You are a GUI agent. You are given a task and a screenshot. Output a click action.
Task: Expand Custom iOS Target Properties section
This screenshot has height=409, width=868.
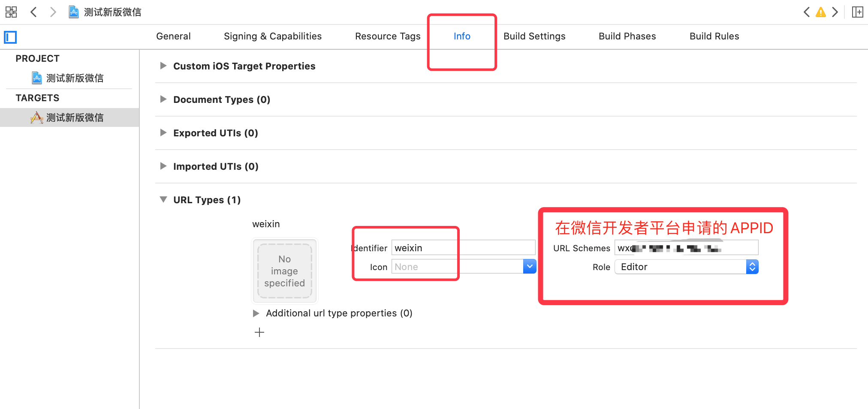(163, 66)
